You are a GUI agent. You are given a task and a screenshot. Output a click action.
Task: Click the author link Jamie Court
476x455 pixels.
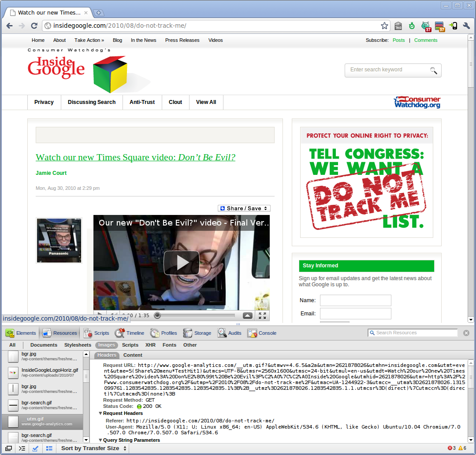pyautogui.click(x=51, y=173)
